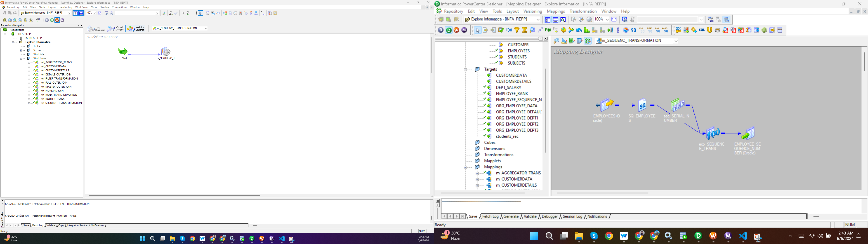The width and height of the screenshot is (868, 244).
Task: Select the Filter transformation funnel icon
Action: coord(517,30)
